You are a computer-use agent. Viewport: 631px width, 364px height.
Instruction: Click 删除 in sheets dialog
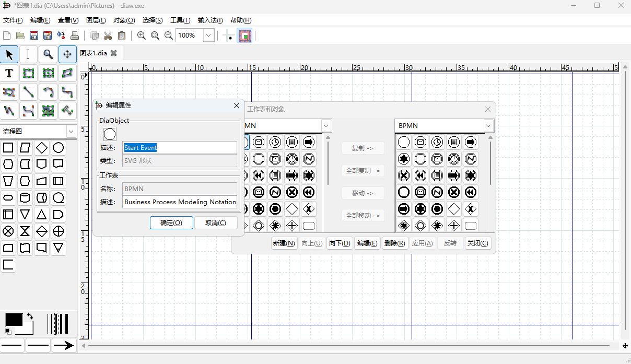(x=394, y=243)
